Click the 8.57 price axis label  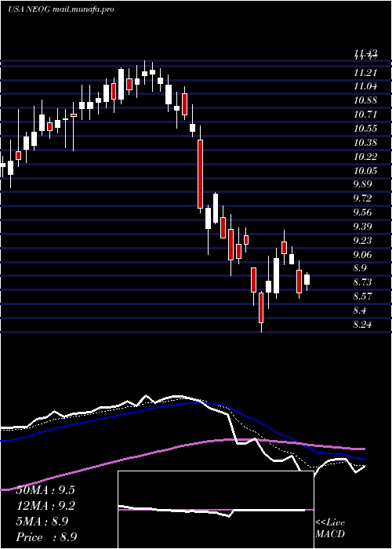[x=362, y=296]
